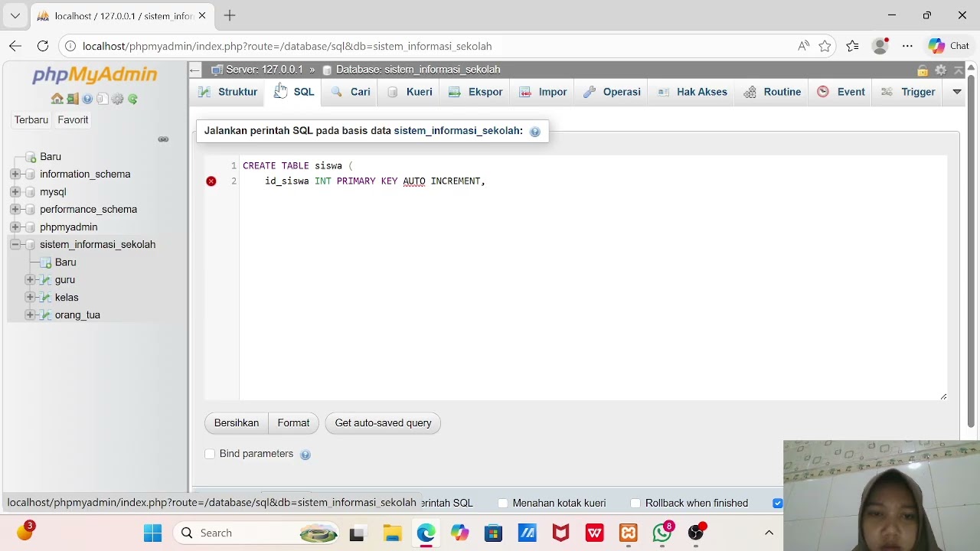
Task: Tick the Menahan kotak kueri checkbox
Action: click(503, 503)
